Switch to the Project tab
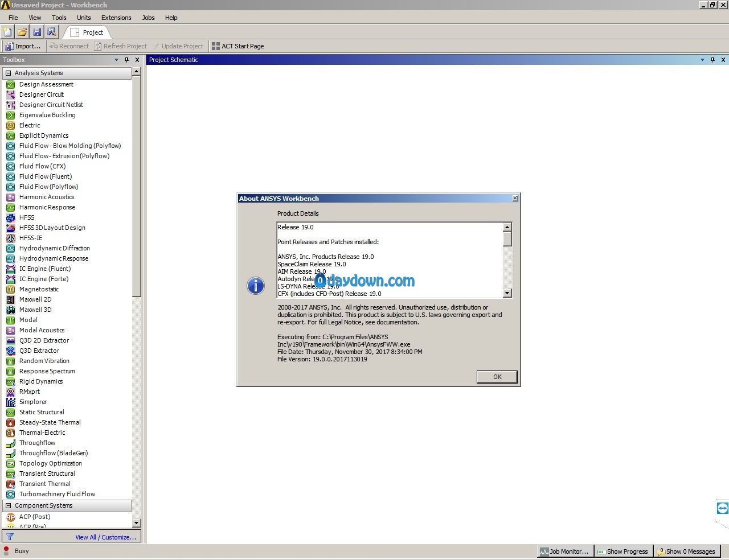The width and height of the screenshot is (729, 560). coord(87,32)
